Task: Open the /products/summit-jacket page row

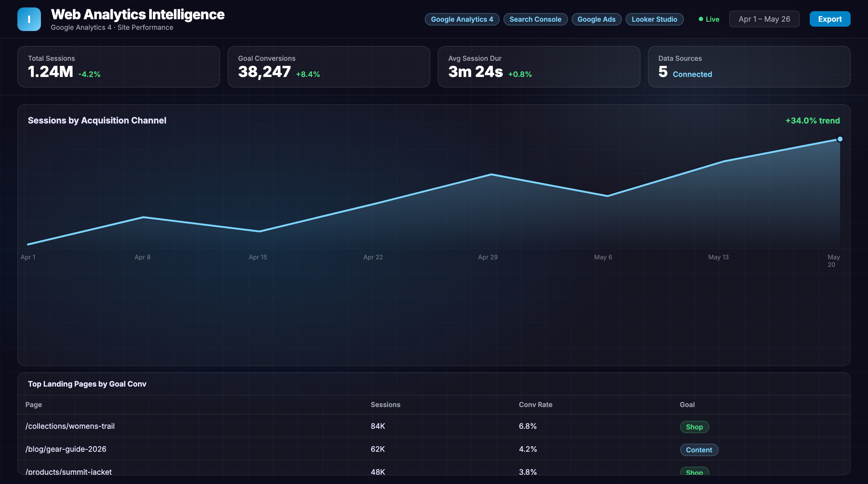Action: [x=434, y=468]
